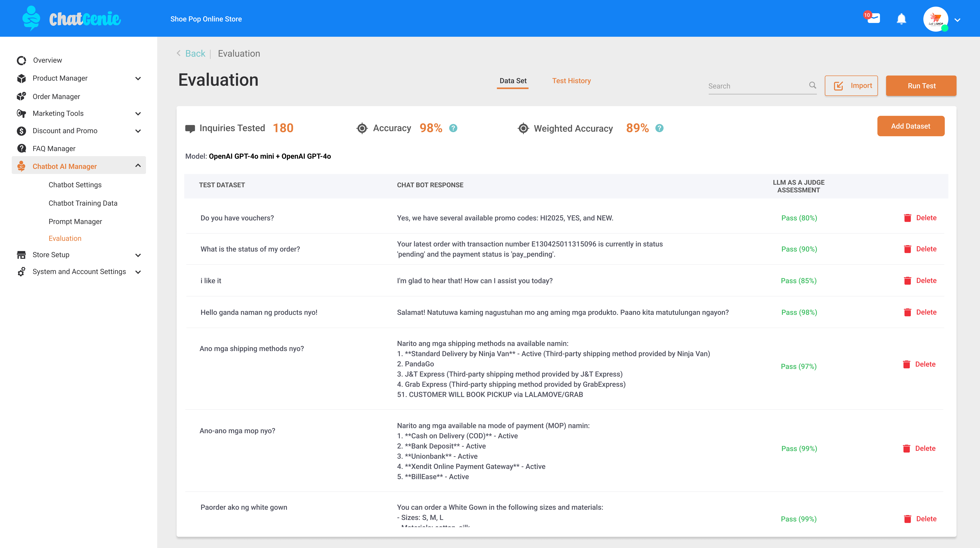Click the Run Test button

pyautogui.click(x=921, y=86)
